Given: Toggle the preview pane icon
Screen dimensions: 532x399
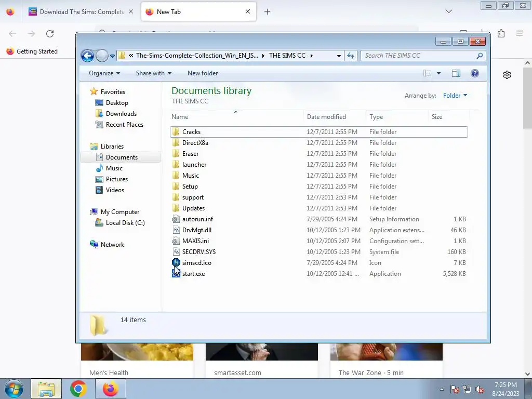Looking at the screenshot, I should 456,73.
